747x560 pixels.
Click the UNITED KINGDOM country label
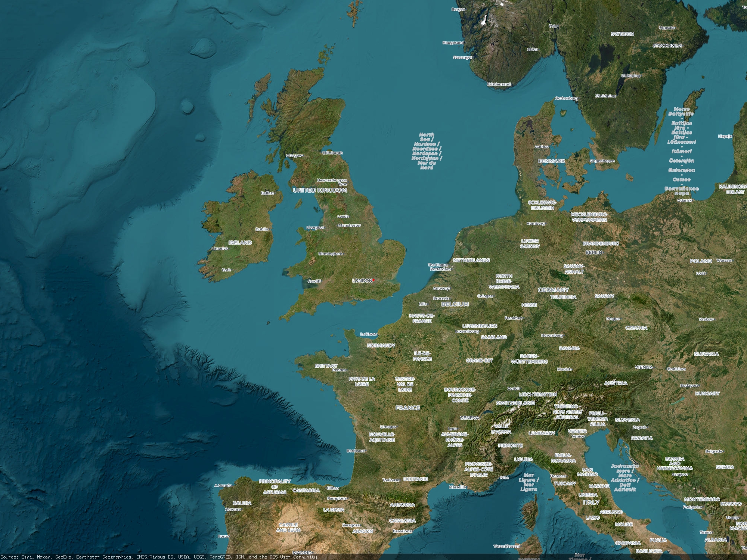320,190
